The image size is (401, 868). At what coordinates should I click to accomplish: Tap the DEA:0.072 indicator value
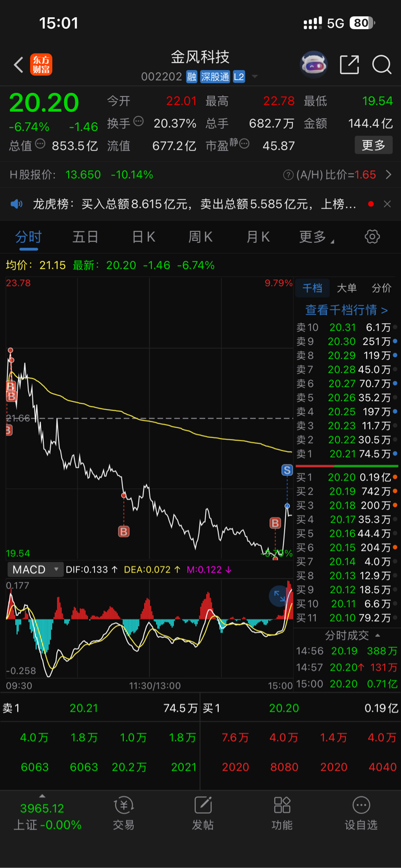152,570
